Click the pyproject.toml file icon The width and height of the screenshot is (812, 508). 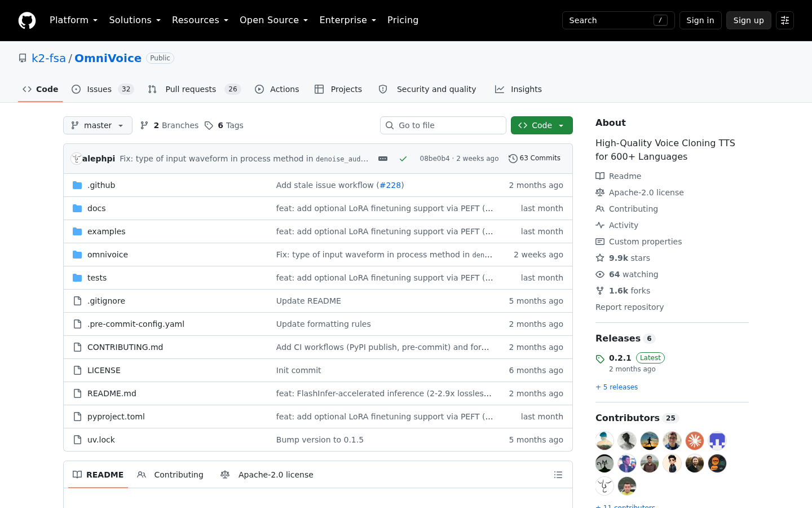click(77, 417)
